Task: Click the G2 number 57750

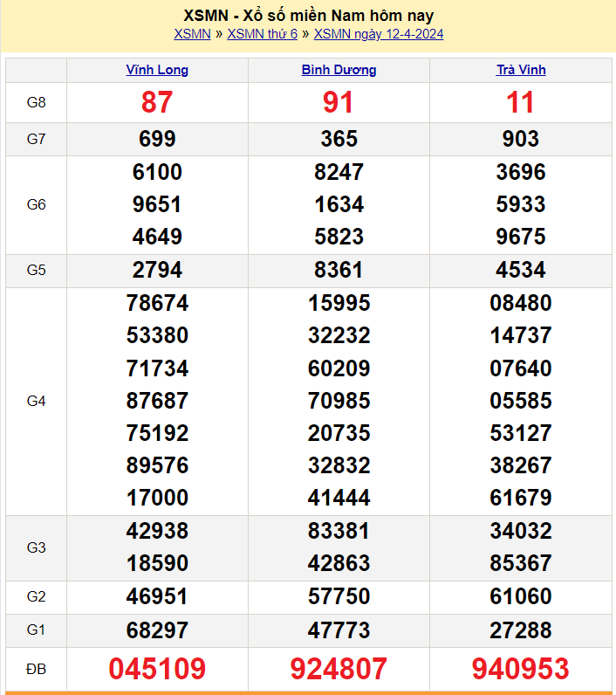Action: point(339,597)
